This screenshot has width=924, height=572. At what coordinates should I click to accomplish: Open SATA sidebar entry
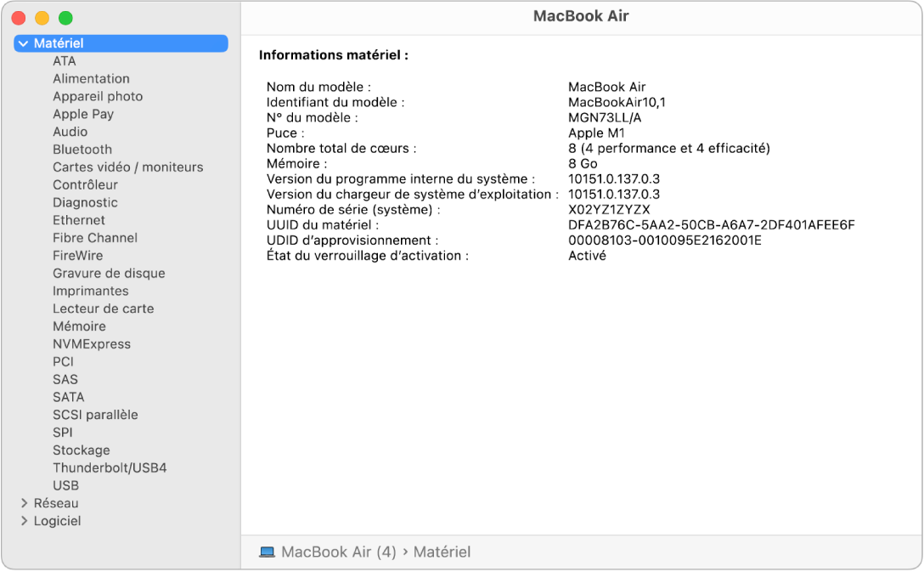[68, 398]
